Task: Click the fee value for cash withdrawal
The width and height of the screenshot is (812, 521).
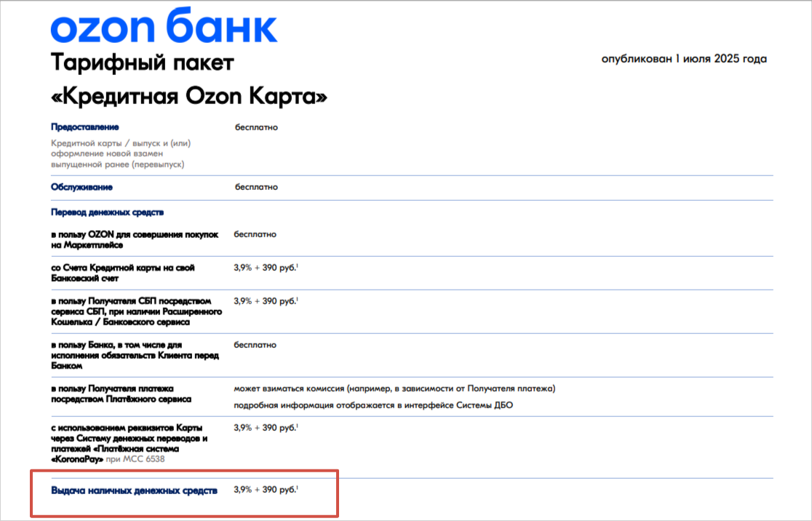Action: [x=266, y=490]
